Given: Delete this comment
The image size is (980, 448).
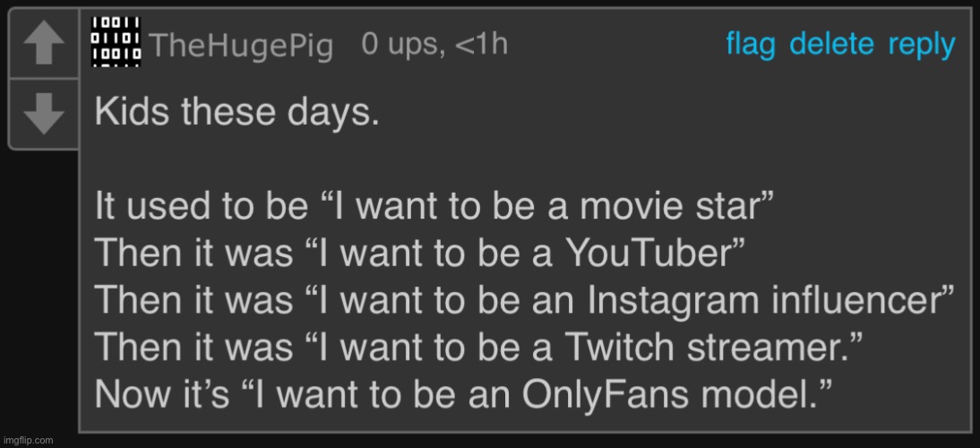Looking at the screenshot, I should tap(831, 45).
